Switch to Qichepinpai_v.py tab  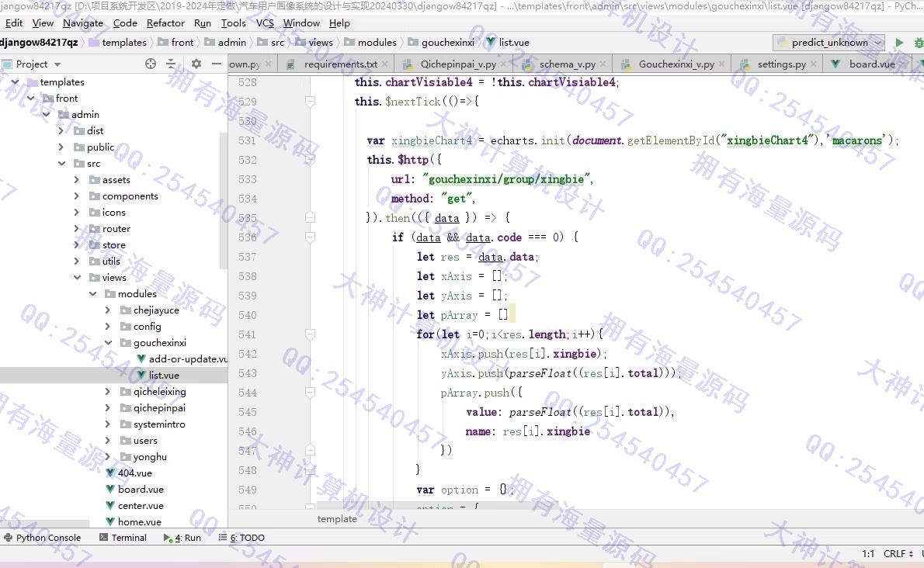455,64
